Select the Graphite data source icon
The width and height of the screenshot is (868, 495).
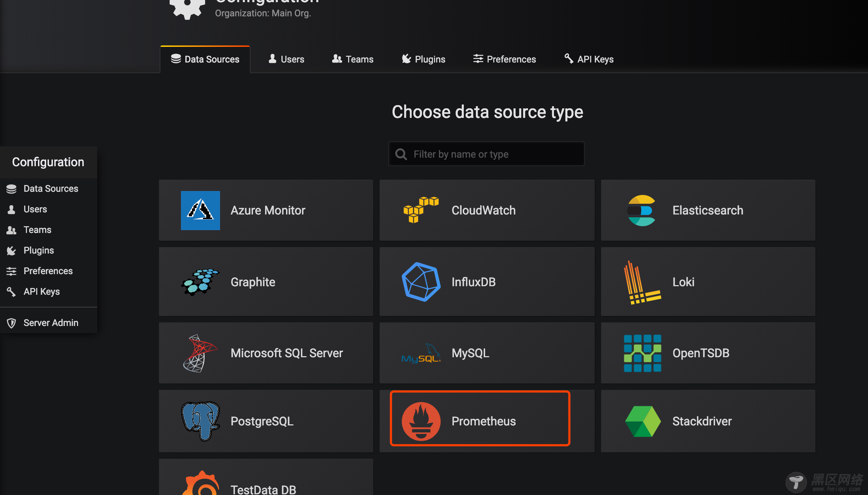[x=200, y=281]
